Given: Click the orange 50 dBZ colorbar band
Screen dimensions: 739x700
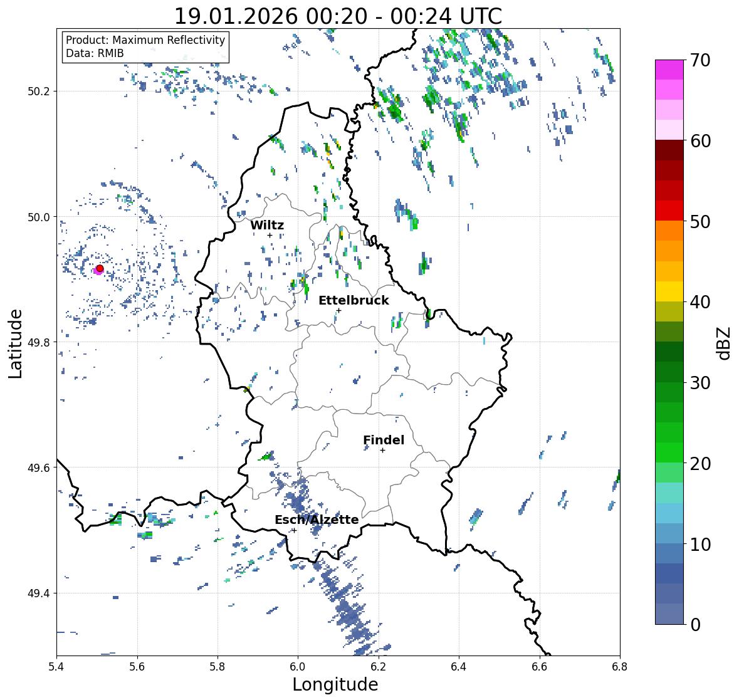Looking at the screenshot, I should coord(669,231).
